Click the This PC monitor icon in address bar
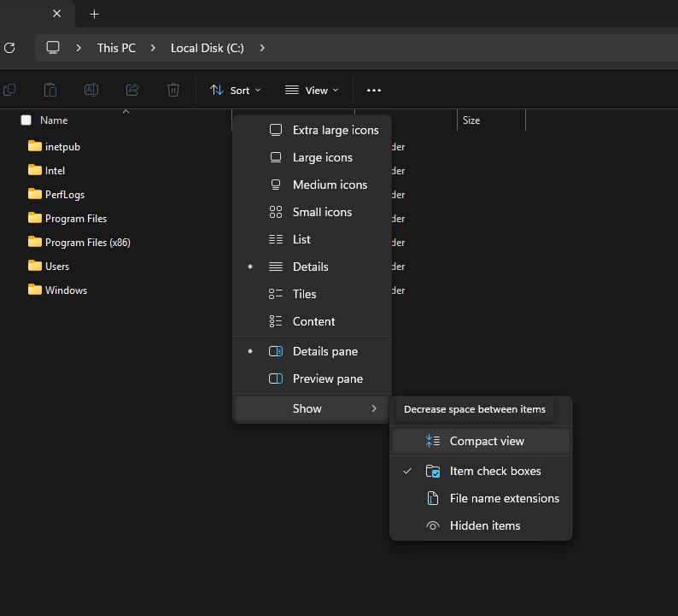The width and height of the screenshot is (678, 616). [53, 48]
